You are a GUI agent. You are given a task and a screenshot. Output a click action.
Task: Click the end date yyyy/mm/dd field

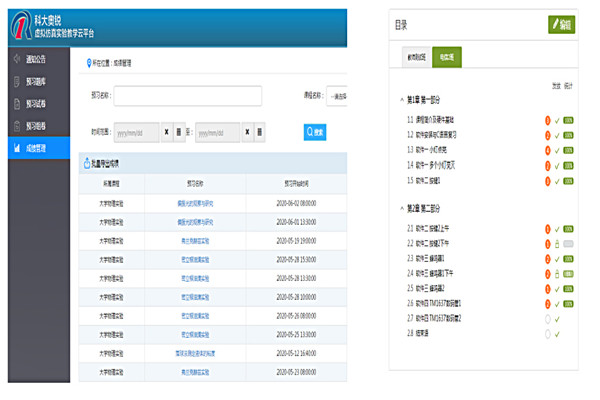(x=217, y=132)
